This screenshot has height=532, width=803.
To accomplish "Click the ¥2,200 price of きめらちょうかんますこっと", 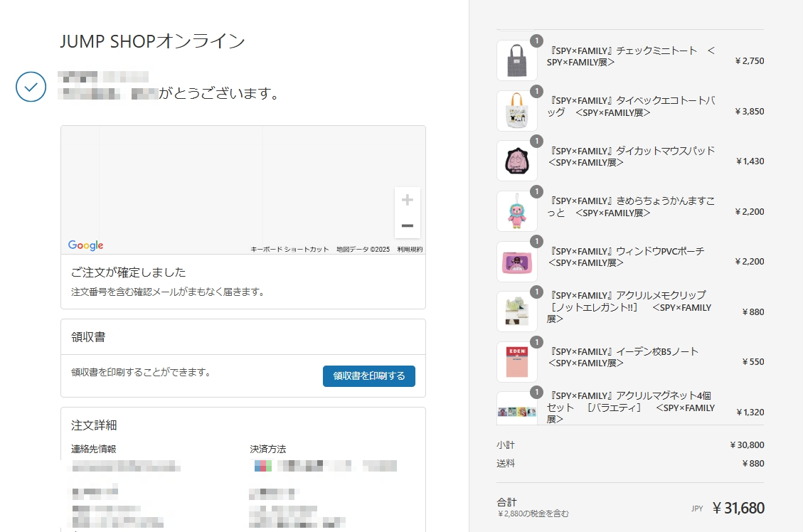I will (749, 212).
